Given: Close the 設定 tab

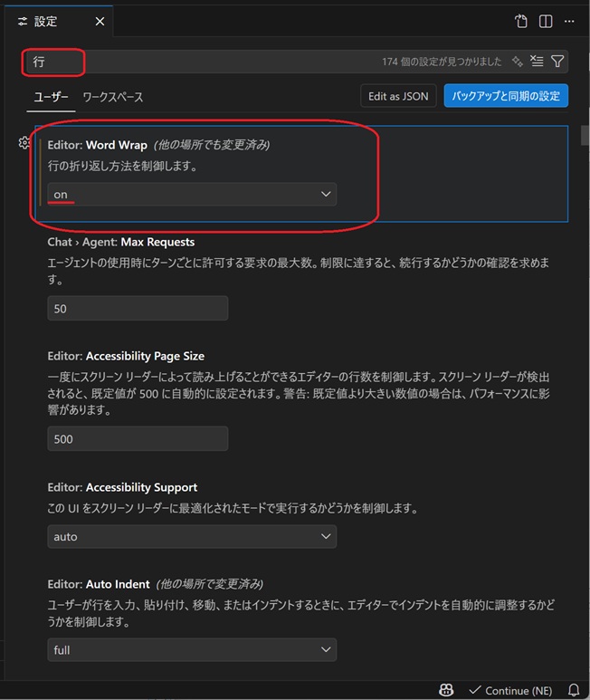Looking at the screenshot, I should (100, 21).
